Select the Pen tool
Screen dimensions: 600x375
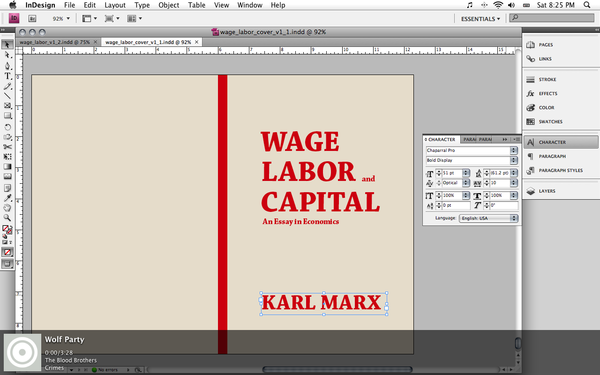click(x=7, y=66)
